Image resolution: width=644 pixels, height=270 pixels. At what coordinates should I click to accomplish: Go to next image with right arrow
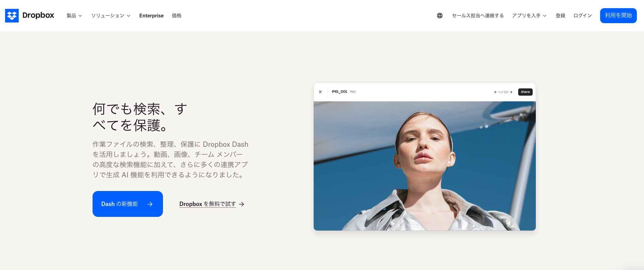click(511, 92)
